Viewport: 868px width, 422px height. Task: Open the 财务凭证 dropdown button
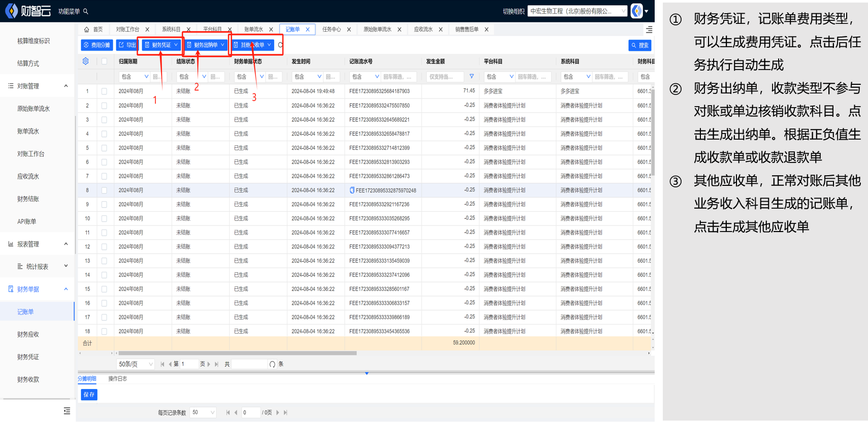[161, 45]
